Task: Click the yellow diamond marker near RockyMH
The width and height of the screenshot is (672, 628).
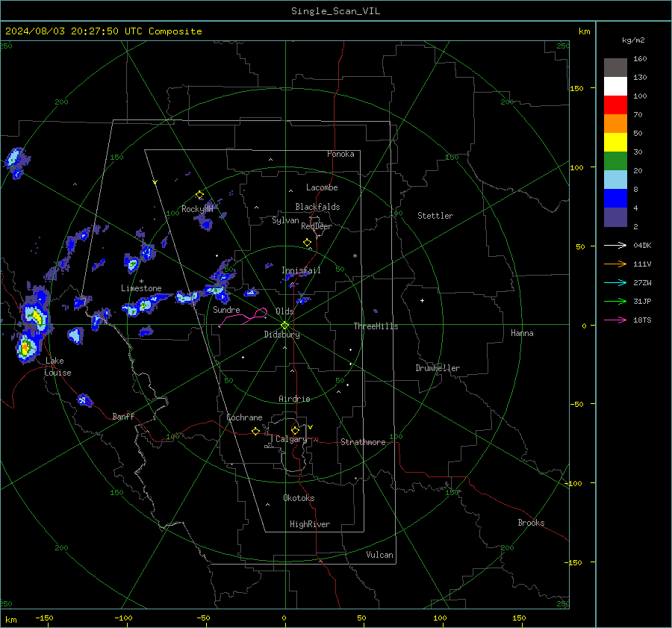Action: [199, 195]
